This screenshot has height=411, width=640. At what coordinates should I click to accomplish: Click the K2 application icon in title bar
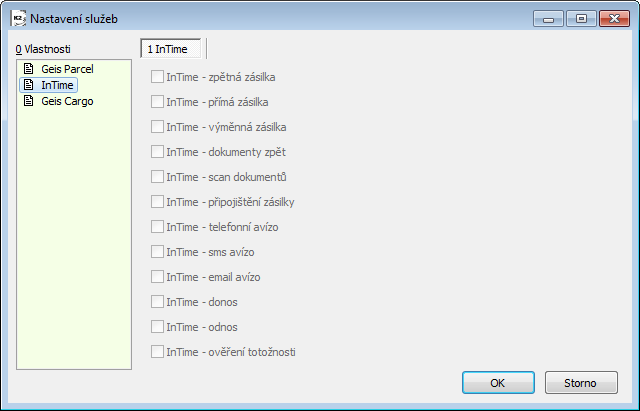click(18, 19)
